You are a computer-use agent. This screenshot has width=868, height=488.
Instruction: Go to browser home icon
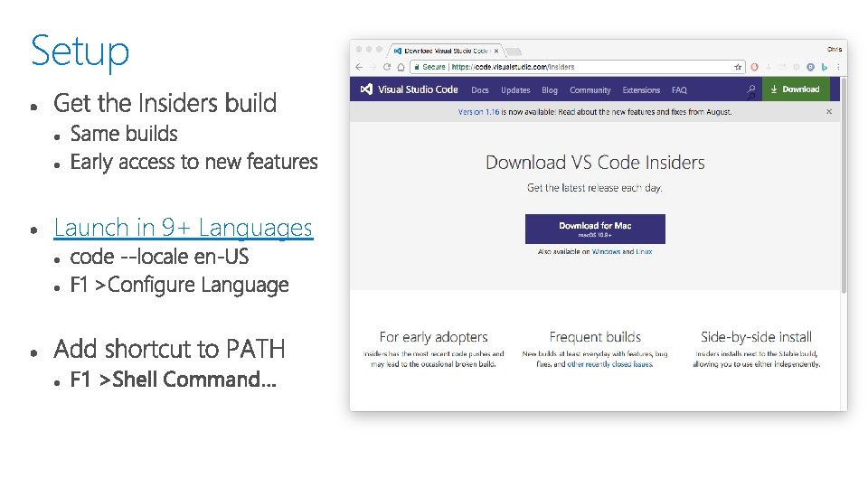point(401,67)
